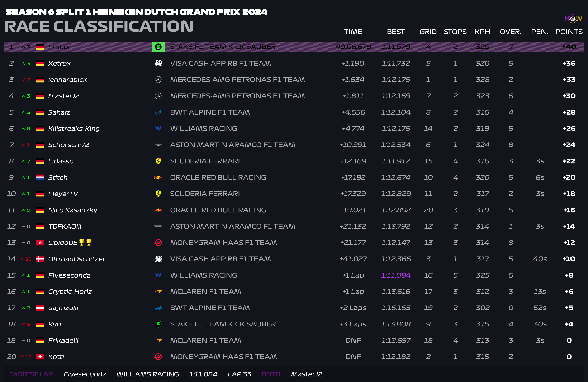Click the GRID column header

(428, 32)
